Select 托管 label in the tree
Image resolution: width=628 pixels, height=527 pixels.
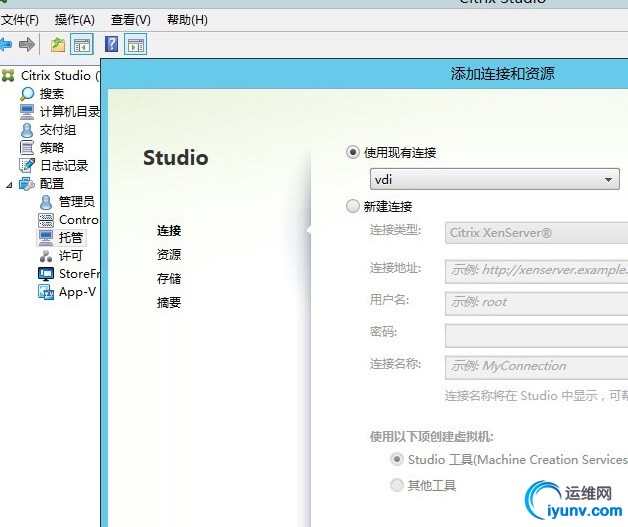pos(71,237)
